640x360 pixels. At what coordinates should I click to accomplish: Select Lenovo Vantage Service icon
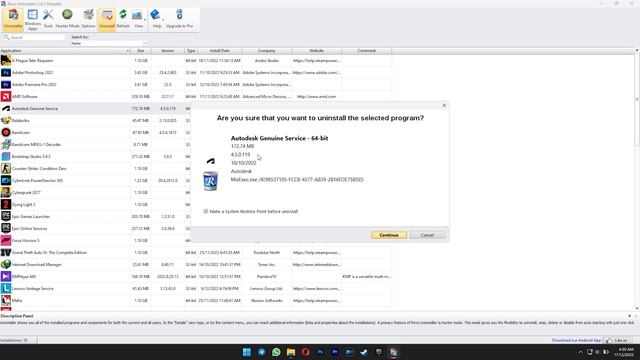6,288
